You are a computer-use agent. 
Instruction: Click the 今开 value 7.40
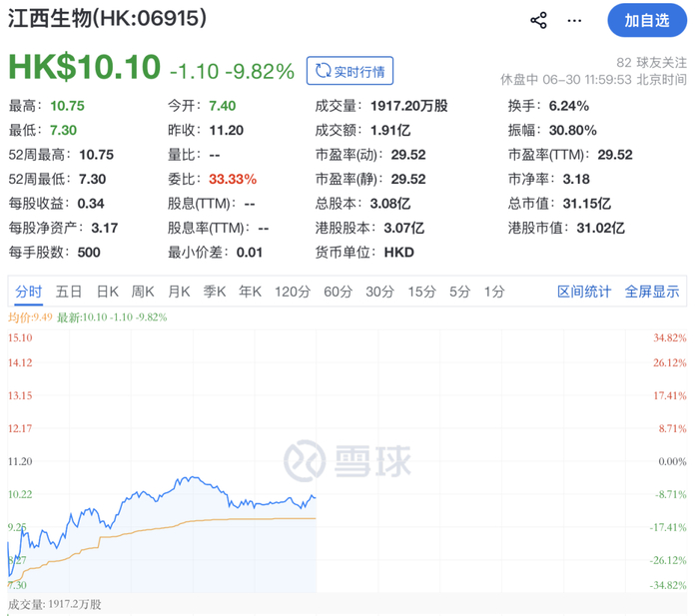pos(223,106)
